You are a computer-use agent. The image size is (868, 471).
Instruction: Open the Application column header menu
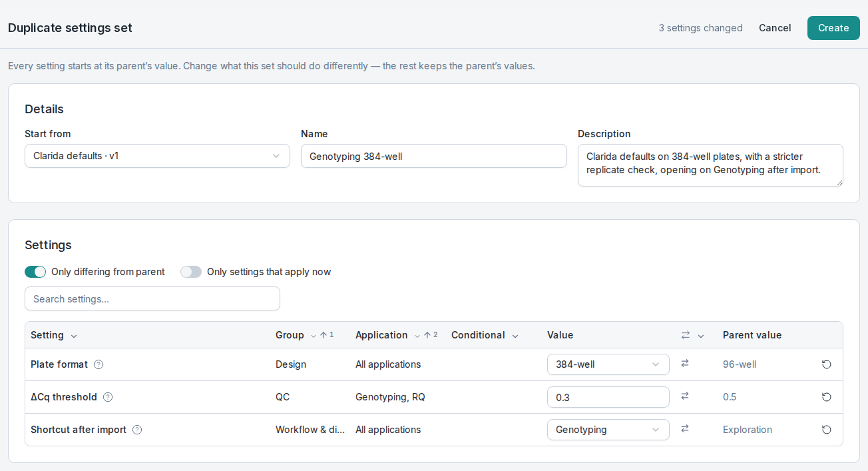(x=417, y=336)
